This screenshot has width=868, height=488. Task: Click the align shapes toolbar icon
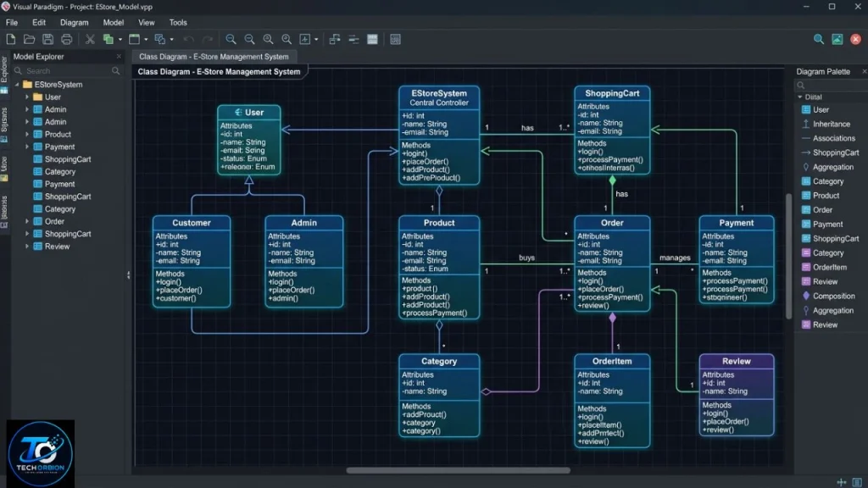334,39
